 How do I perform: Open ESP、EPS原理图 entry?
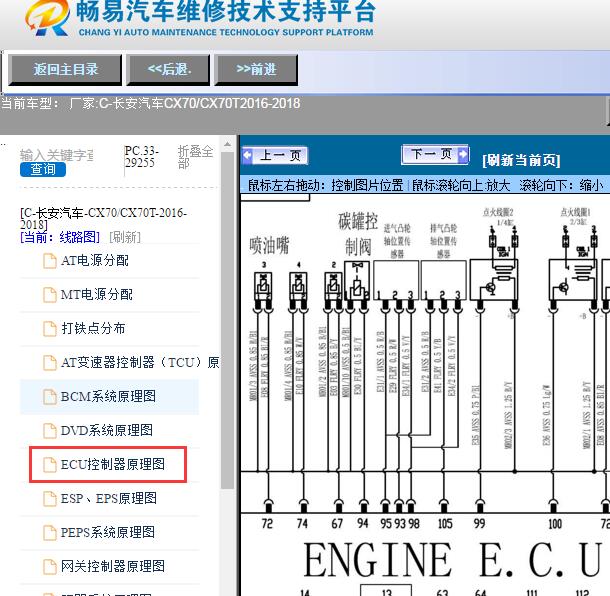pyautogui.click(x=109, y=498)
